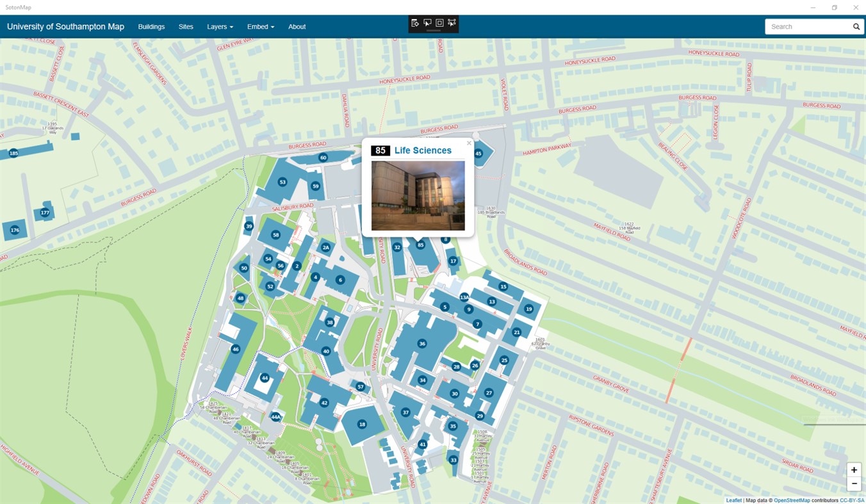
Task: Select the cursor selection toolbar icon
Action: tap(427, 22)
